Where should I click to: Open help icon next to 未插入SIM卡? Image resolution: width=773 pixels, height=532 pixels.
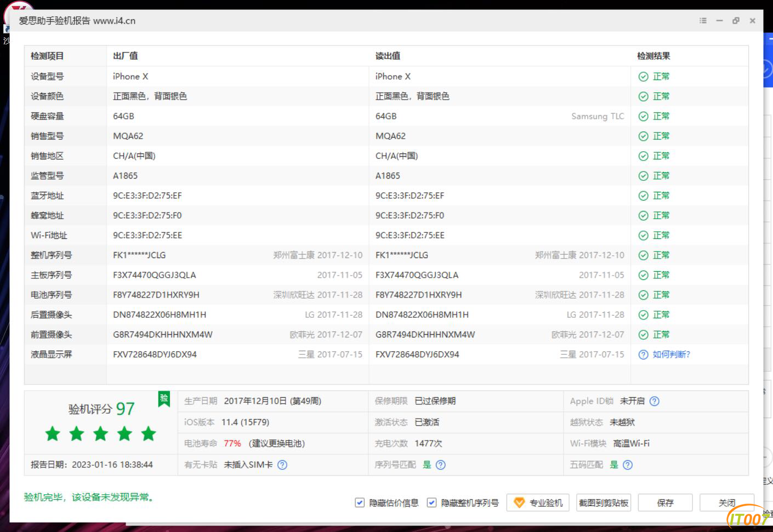pyautogui.click(x=282, y=465)
